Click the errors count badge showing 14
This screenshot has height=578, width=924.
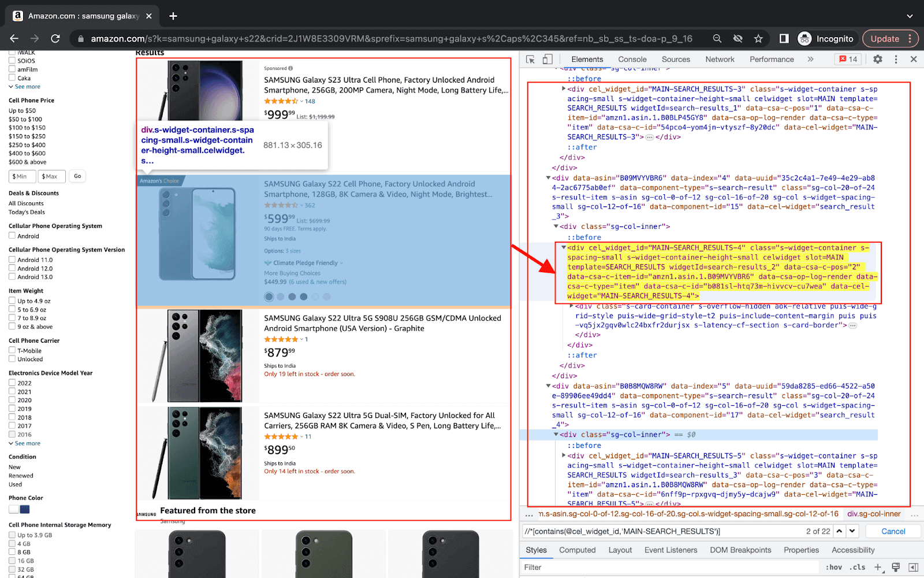848,59
